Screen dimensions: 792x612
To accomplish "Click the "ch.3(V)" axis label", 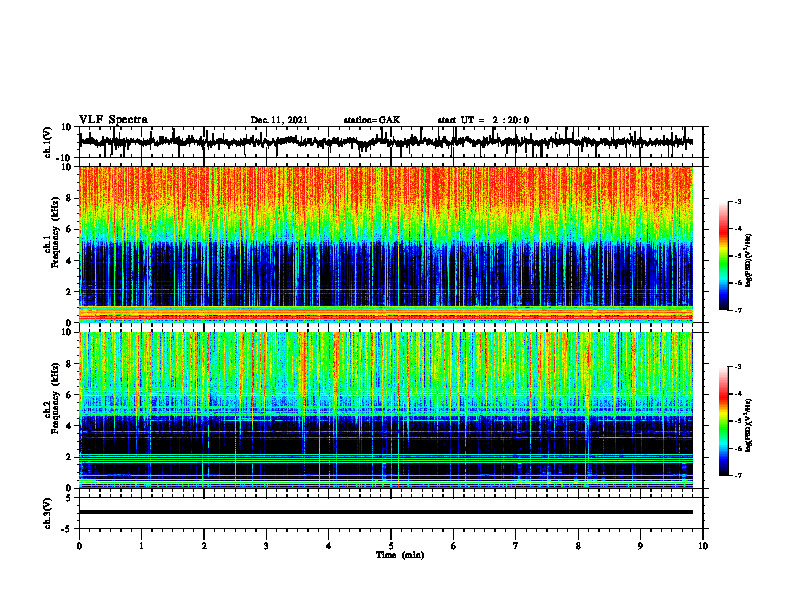I will pos(48,513).
